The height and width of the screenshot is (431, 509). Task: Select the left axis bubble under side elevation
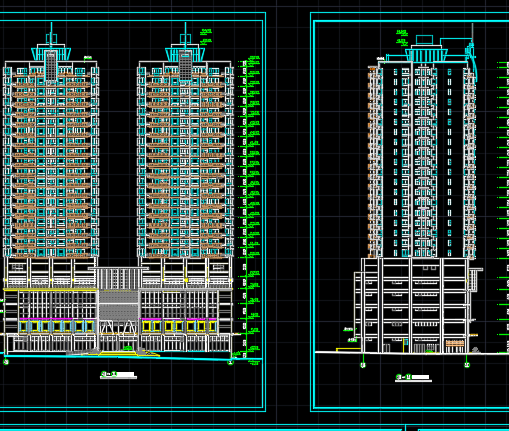363,365
